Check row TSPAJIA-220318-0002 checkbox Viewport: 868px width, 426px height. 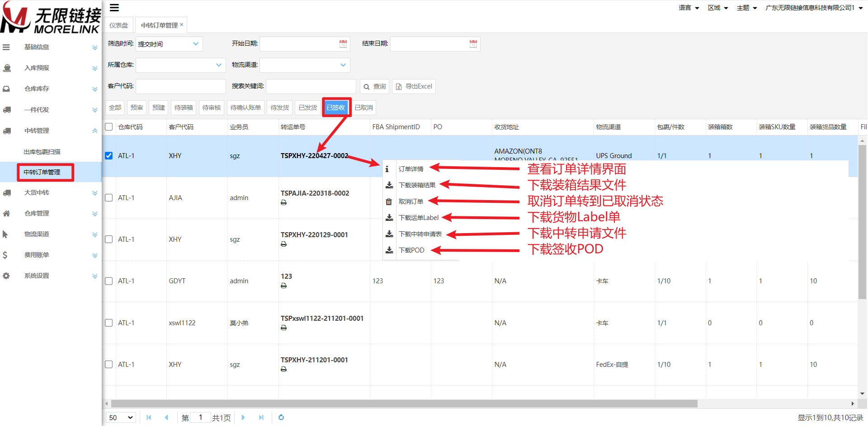[x=109, y=197]
